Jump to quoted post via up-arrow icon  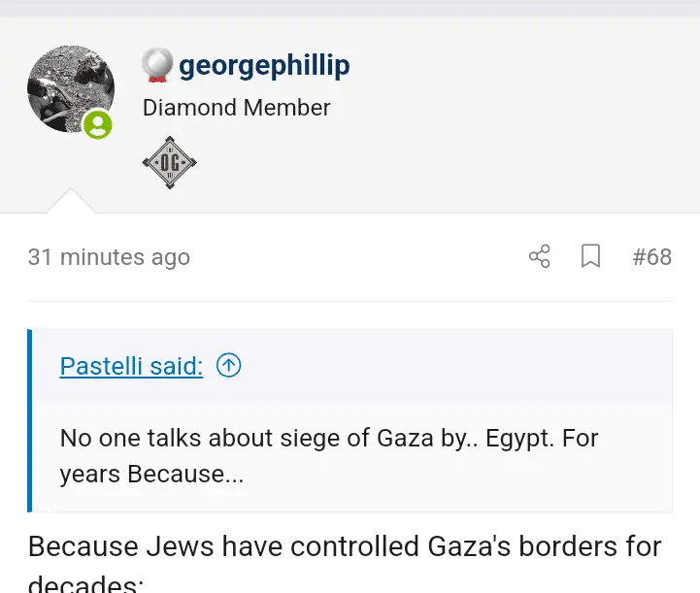pos(228,366)
